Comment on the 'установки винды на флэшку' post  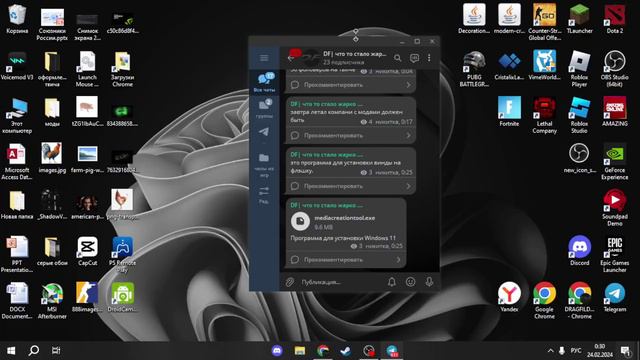[x=351, y=186]
